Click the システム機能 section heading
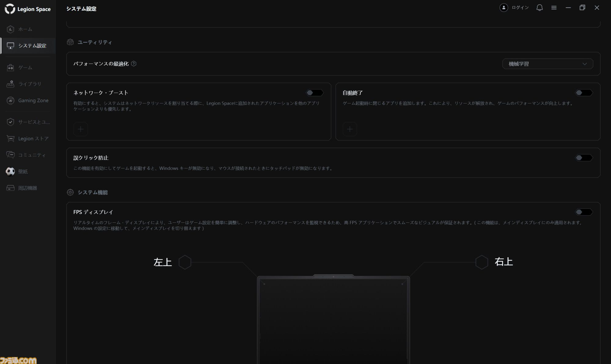Screen dimensions: 611x364 click(93, 193)
